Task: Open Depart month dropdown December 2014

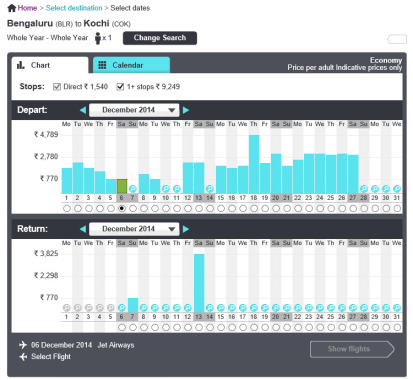Action: point(134,110)
